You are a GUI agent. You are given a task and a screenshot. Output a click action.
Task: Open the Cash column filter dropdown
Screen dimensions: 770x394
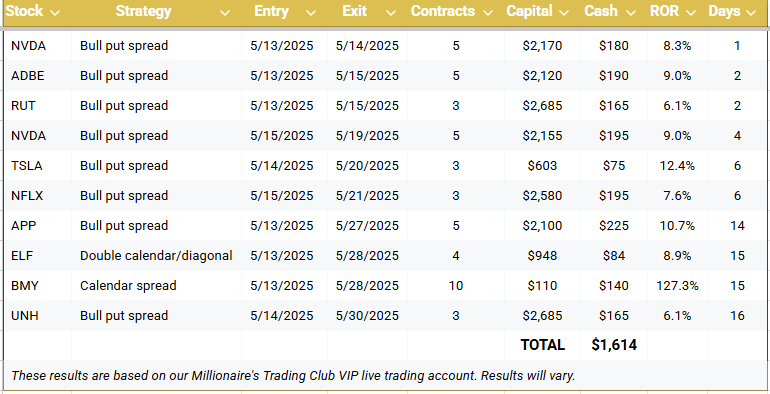(x=631, y=13)
